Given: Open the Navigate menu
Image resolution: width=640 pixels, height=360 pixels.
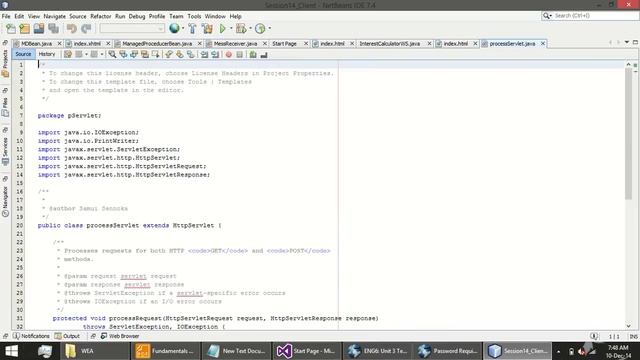Looking at the screenshot, I should 54,16.
